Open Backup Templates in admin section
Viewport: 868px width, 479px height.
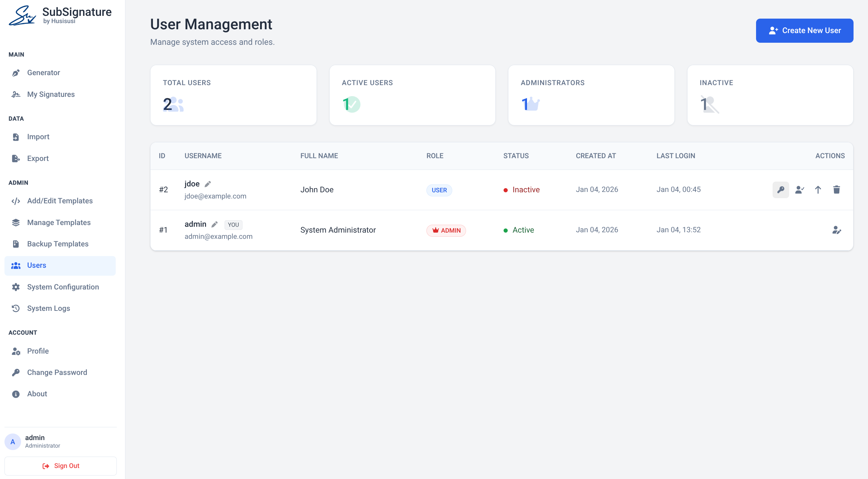click(57, 244)
